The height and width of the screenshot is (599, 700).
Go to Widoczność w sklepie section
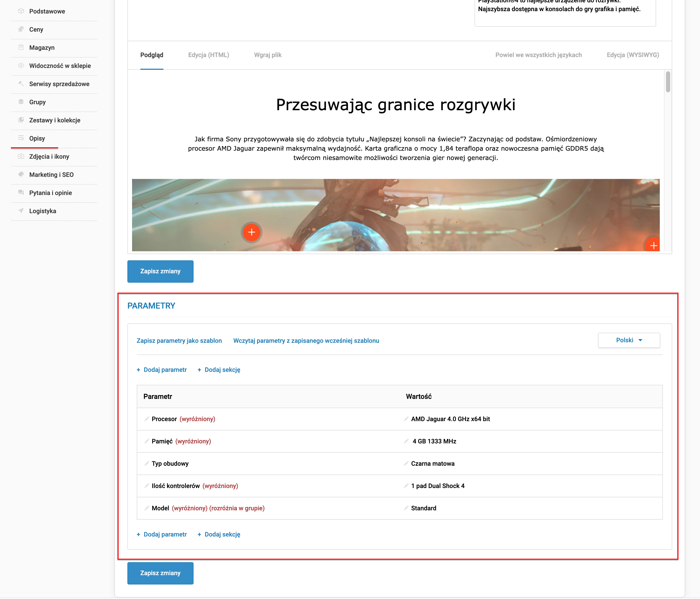[60, 66]
